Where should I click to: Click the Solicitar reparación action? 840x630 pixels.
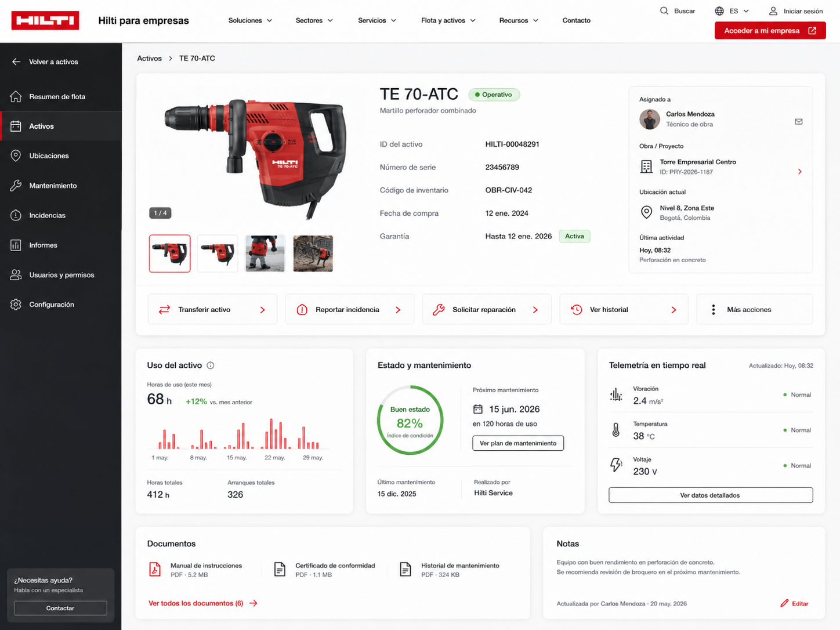[487, 310]
